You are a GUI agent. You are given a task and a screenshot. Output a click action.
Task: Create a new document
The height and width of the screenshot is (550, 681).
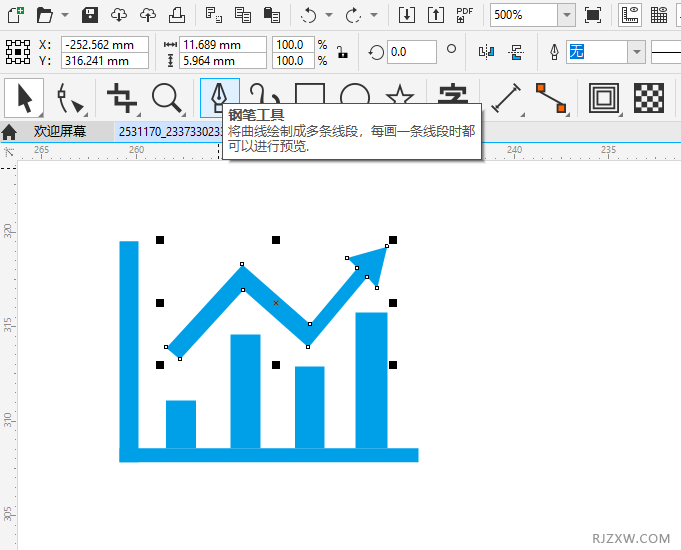16,15
